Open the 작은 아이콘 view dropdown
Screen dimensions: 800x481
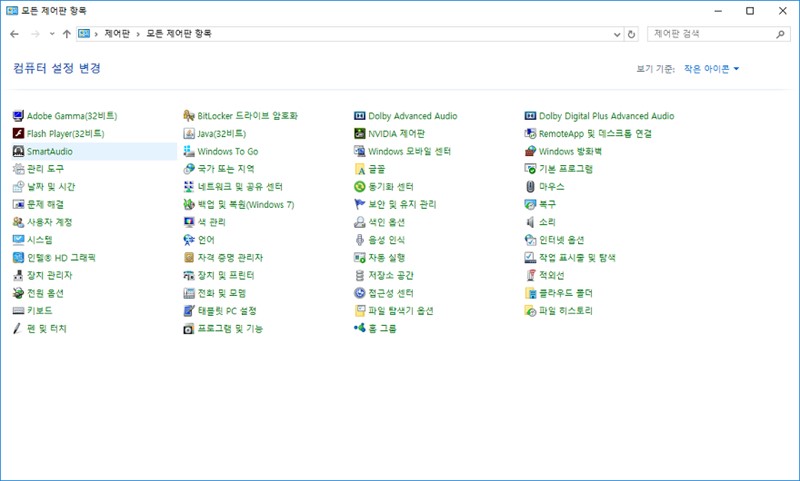[x=712, y=69]
